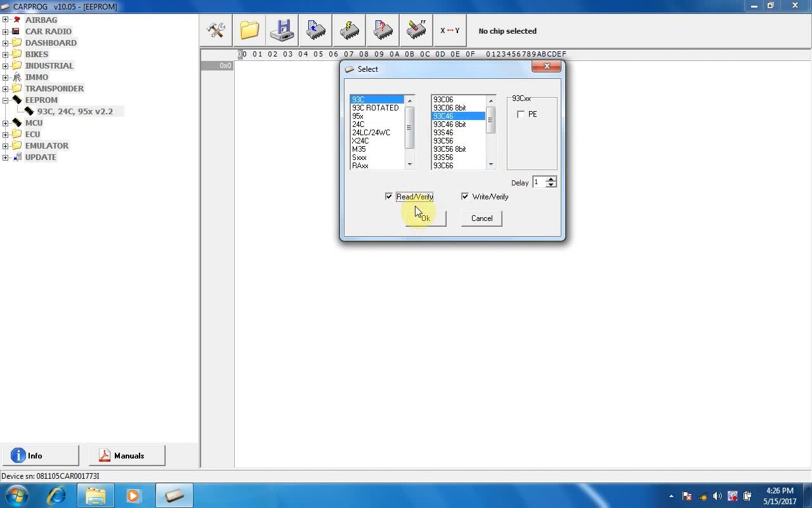Click the chip family list scroll-down arrow

410,164
